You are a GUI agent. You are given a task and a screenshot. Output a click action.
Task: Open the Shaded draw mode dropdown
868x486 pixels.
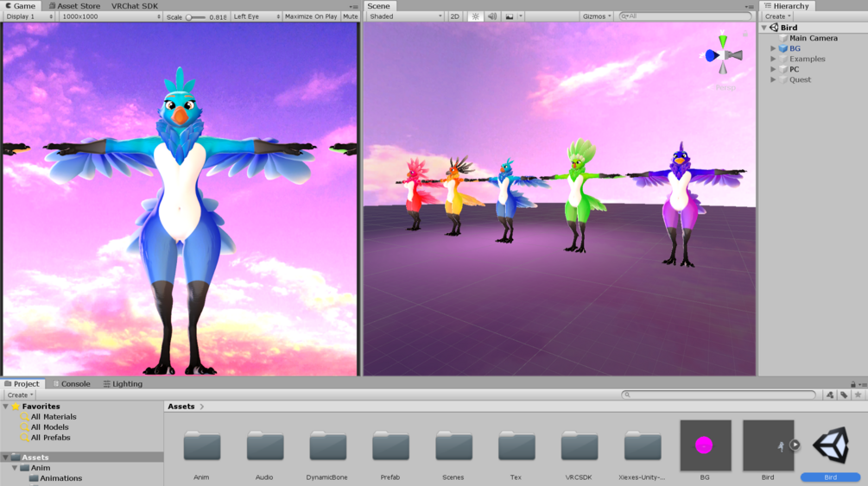[x=405, y=16]
